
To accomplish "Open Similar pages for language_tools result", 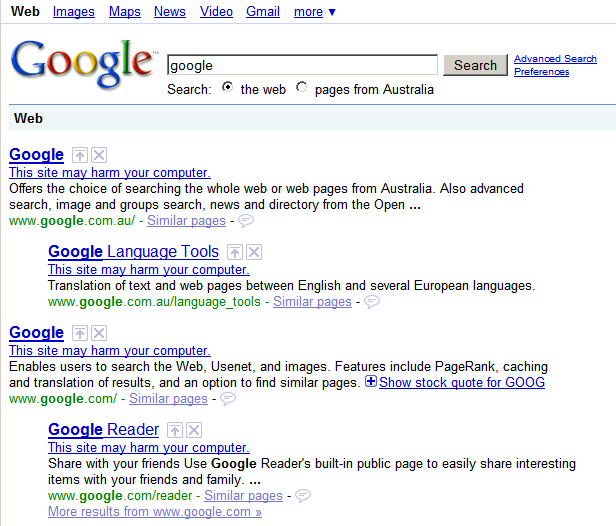I will pos(312,302).
